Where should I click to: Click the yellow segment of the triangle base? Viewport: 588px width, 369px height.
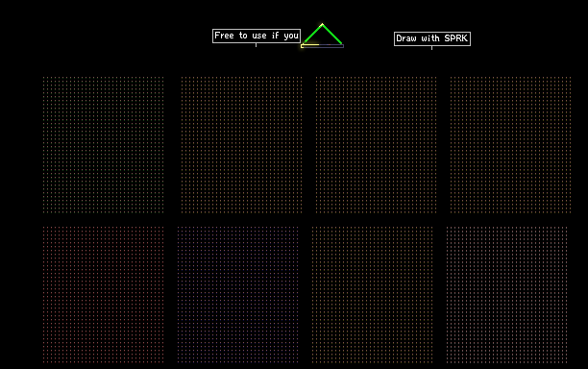tap(311, 45)
